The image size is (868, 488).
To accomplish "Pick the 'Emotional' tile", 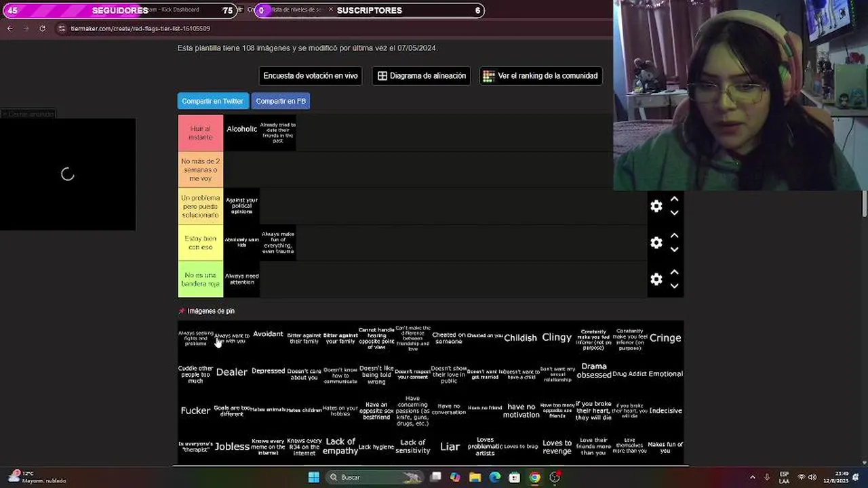I will [665, 373].
